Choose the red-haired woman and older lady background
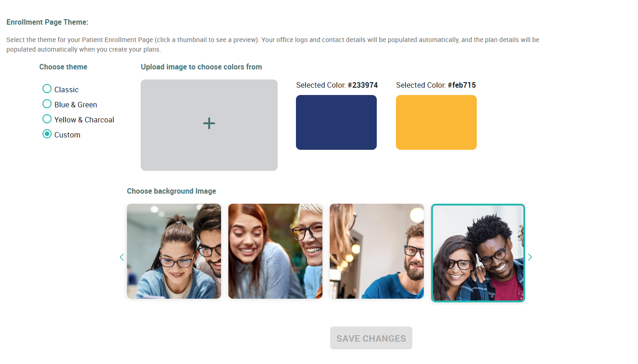Screen dimensions: 638x364 (x=275, y=251)
